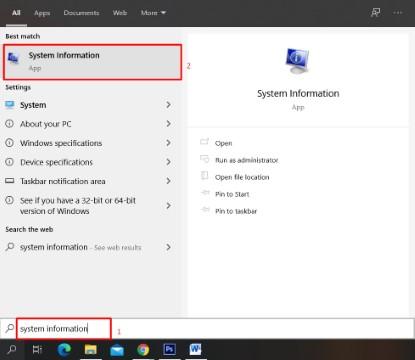Open Google Chrome from the taskbar
Viewport: 415px width, 360px height.
pyautogui.click(x=143, y=350)
